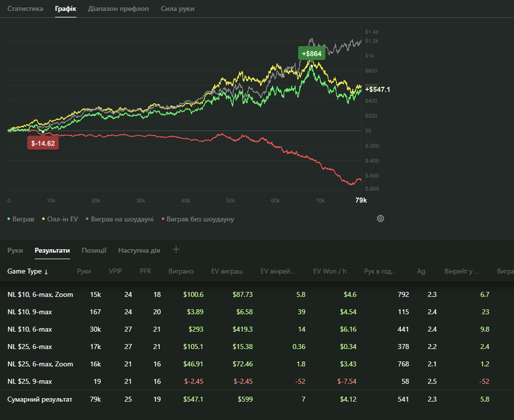Screen dimensions: 514x420
Task: Sort table by VPIP column header
Action: (x=115, y=271)
